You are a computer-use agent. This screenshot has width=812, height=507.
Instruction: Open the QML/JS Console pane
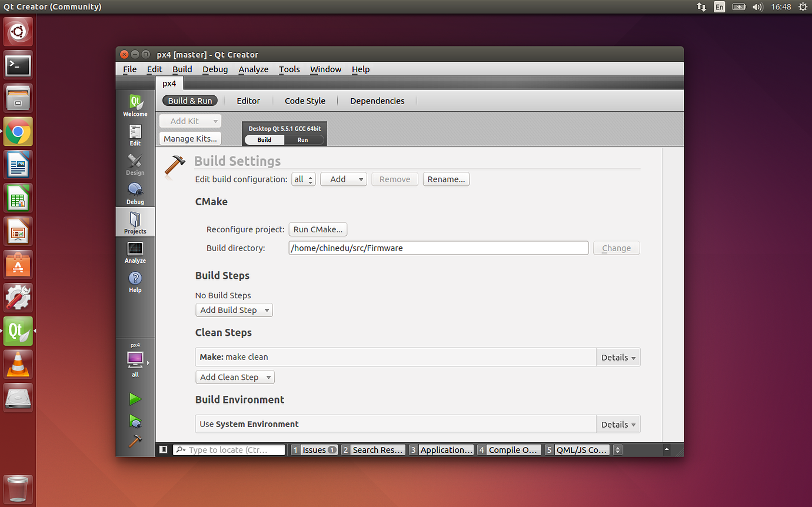576,450
